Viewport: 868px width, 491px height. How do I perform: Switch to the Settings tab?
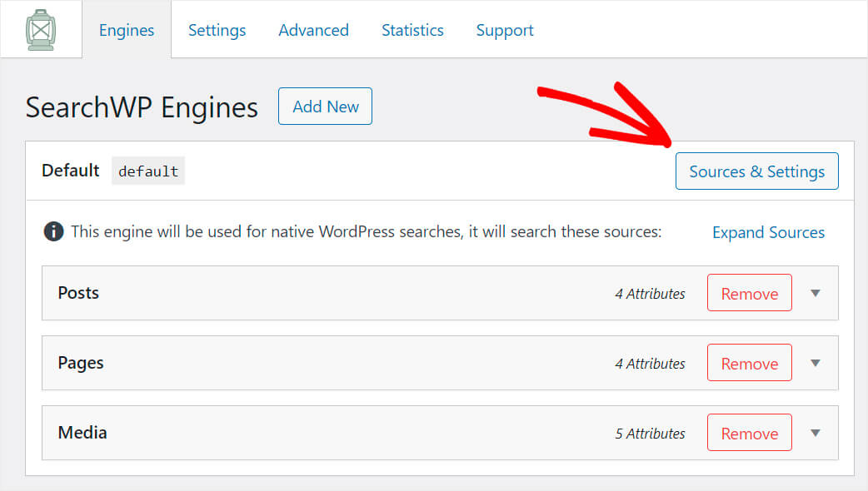tap(217, 30)
